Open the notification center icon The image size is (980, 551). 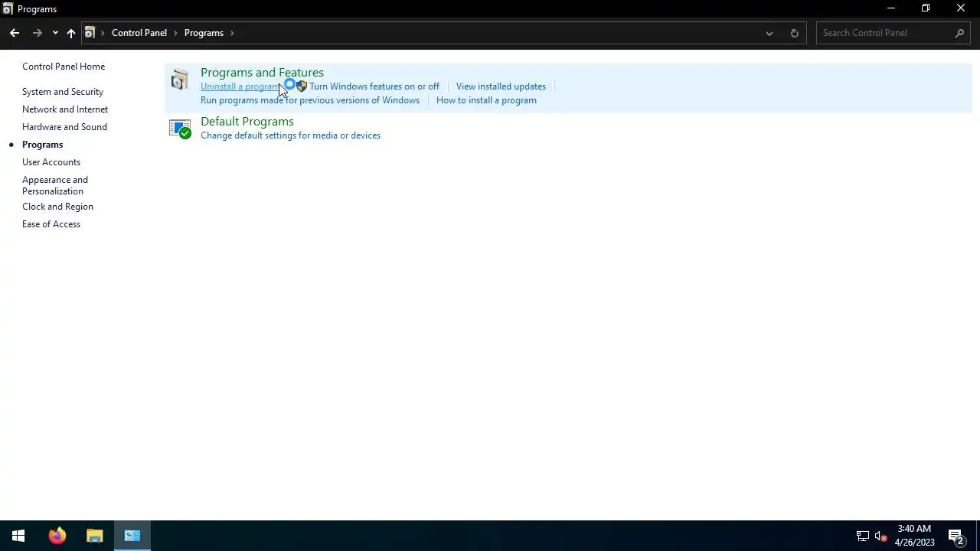[955, 536]
